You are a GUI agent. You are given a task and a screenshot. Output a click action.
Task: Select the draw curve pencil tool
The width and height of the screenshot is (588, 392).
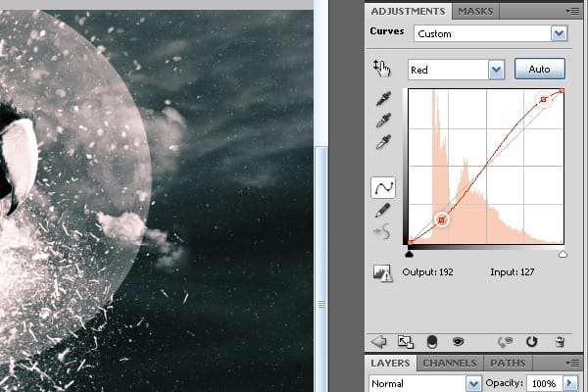click(x=384, y=210)
